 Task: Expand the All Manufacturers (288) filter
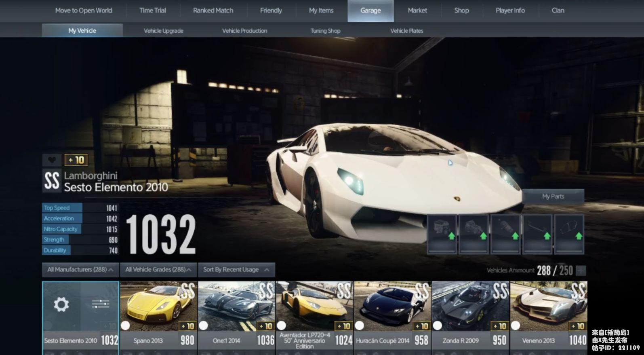click(80, 270)
